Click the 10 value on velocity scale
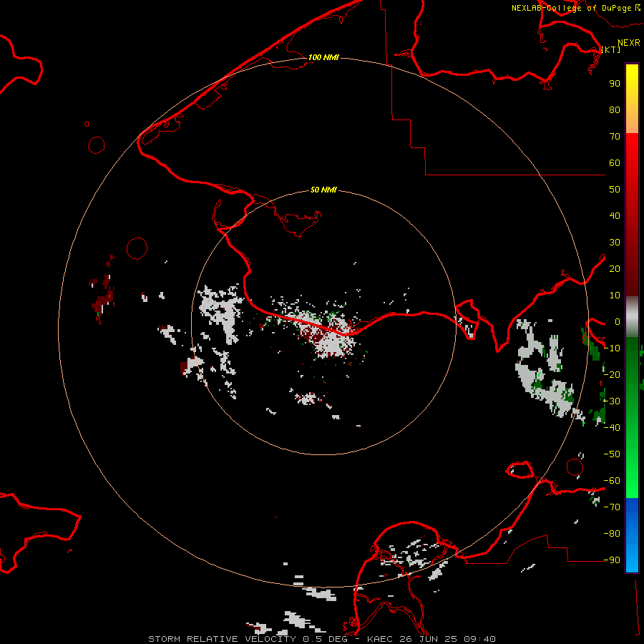The width and height of the screenshot is (644, 644). click(x=615, y=296)
